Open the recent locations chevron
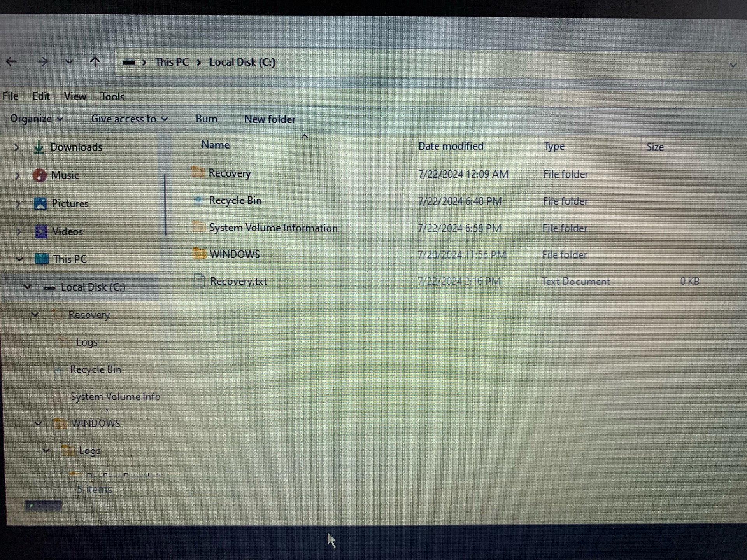747x560 pixels. 69,61
